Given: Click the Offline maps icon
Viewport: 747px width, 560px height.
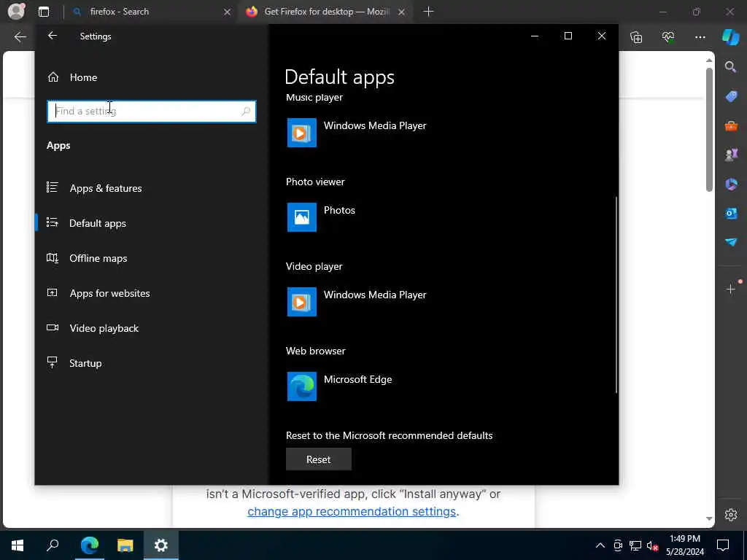Looking at the screenshot, I should pyautogui.click(x=53, y=257).
